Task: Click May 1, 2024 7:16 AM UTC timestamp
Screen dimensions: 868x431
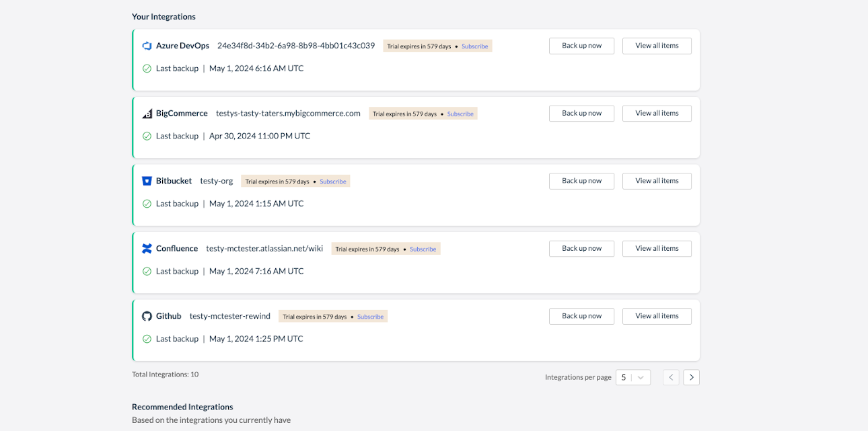Action: [256, 271]
